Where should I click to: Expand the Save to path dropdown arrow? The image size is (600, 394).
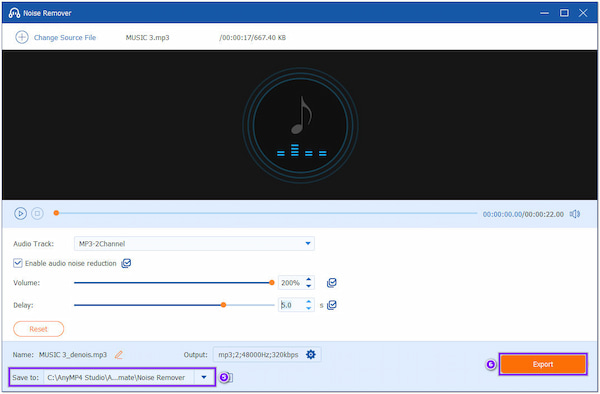204,377
